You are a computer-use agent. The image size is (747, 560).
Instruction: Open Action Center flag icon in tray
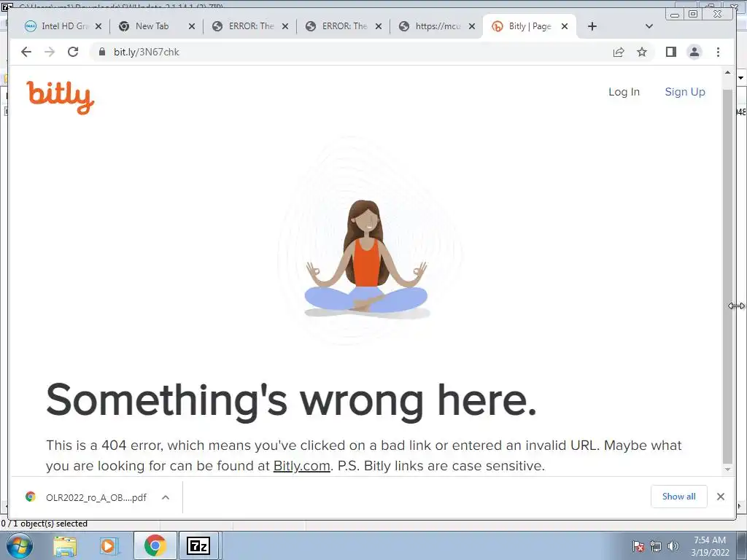[x=638, y=546]
